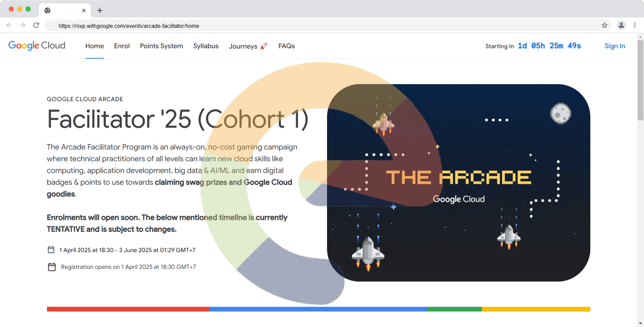Click the Starting in label
This screenshot has width=644, height=327.
(499, 46)
